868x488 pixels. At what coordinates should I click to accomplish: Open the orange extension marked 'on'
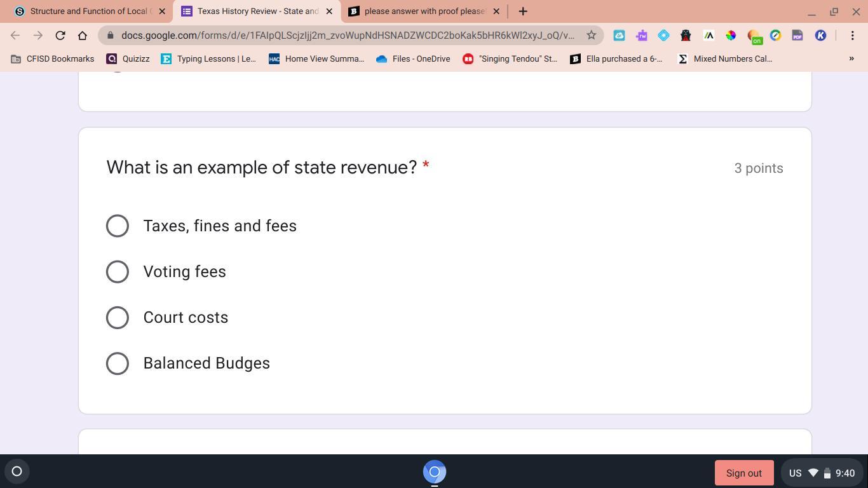pos(754,36)
